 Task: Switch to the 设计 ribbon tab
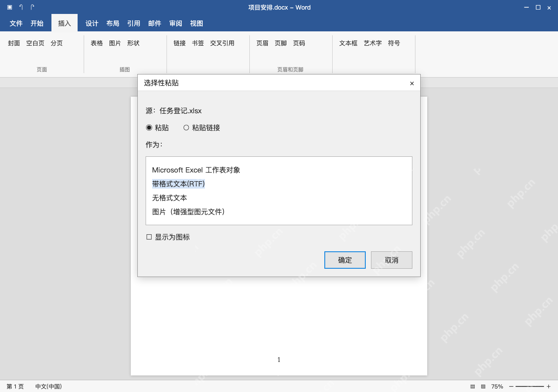coord(92,24)
